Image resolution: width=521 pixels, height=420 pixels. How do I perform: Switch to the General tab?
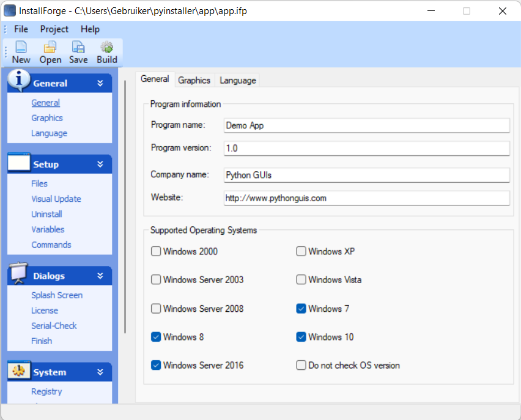tap(155, 79)
